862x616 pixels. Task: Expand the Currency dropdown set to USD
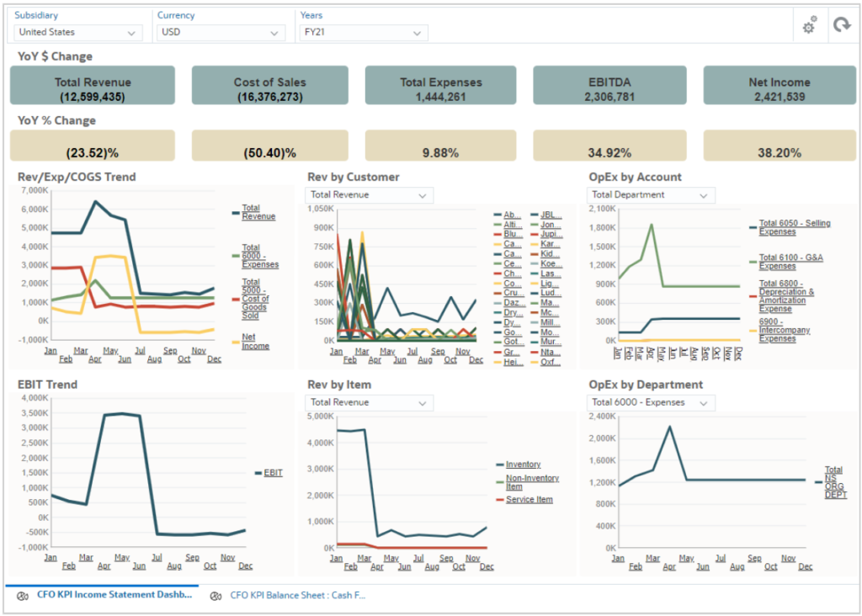[220, 33]
